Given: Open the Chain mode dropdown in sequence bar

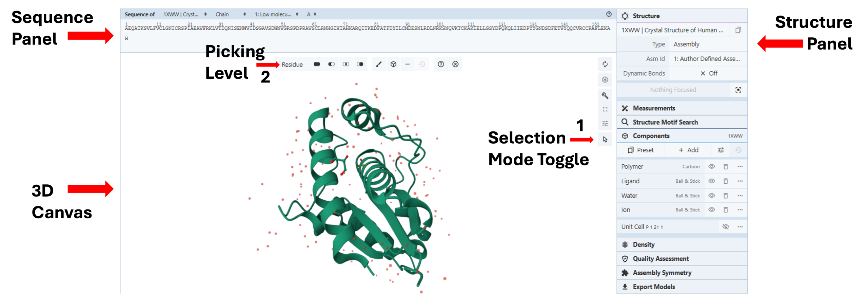Looking at the screenshot, I should (x=230, y=14).
